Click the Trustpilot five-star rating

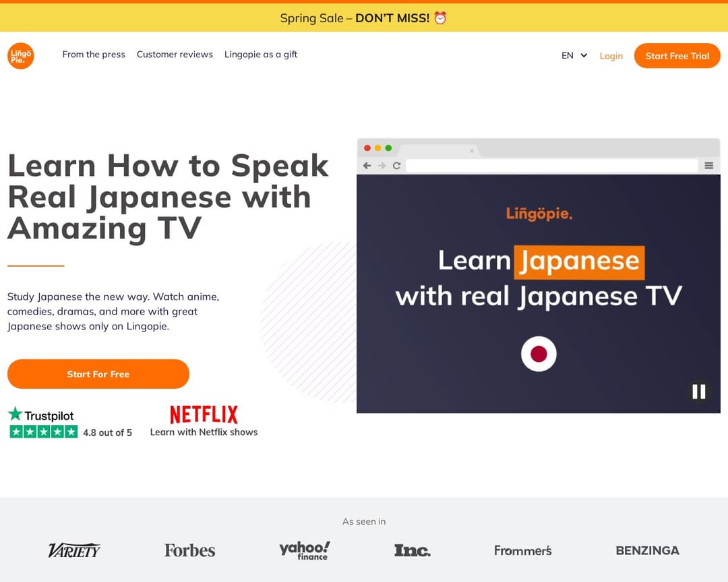click(44, 432)
